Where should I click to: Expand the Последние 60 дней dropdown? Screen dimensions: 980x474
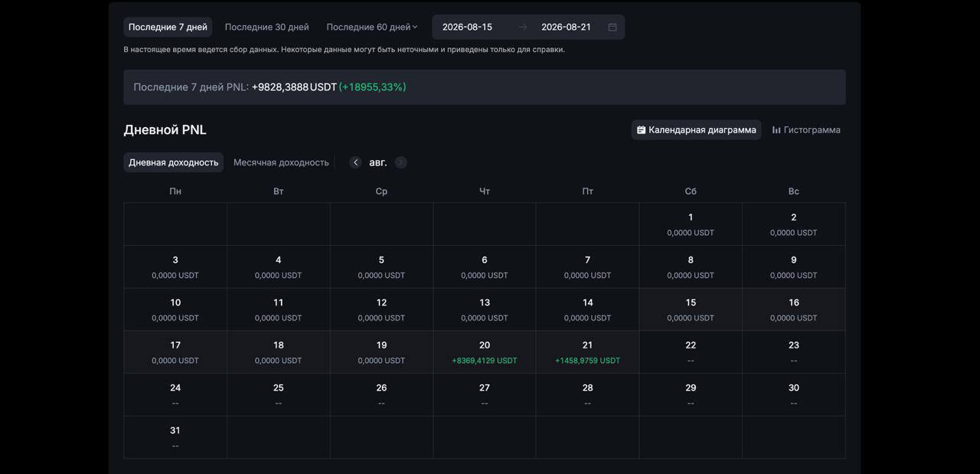372,27
